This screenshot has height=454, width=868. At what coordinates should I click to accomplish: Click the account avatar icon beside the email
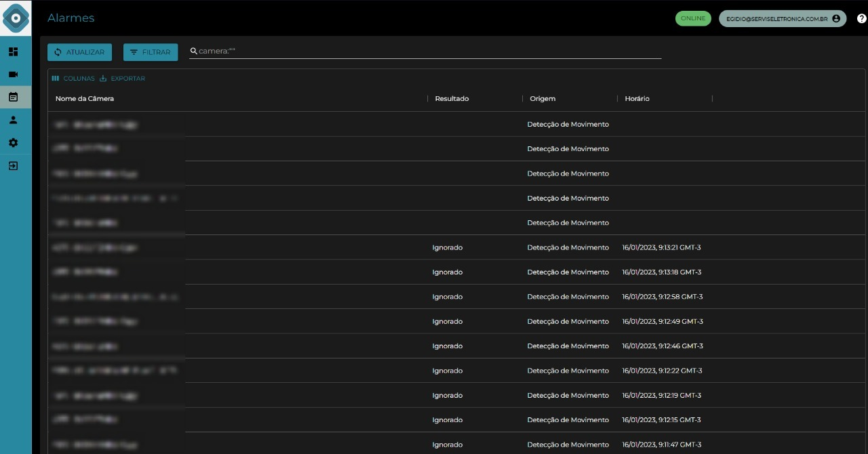[x=835, y=19]
